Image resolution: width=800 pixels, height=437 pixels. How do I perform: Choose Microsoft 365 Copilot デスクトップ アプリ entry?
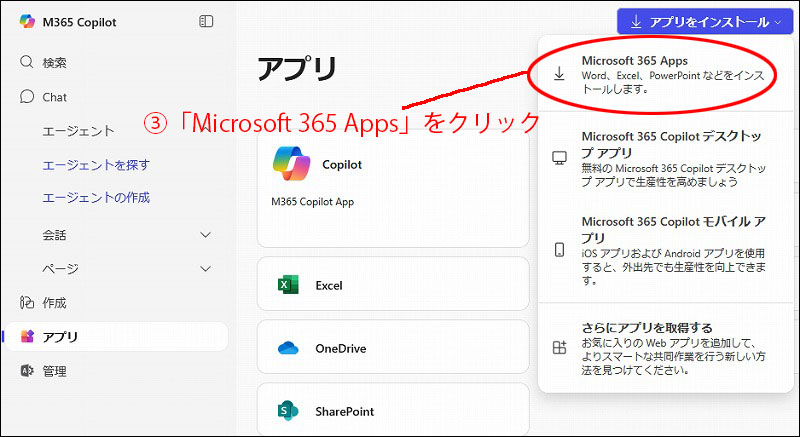pos(666,158)
